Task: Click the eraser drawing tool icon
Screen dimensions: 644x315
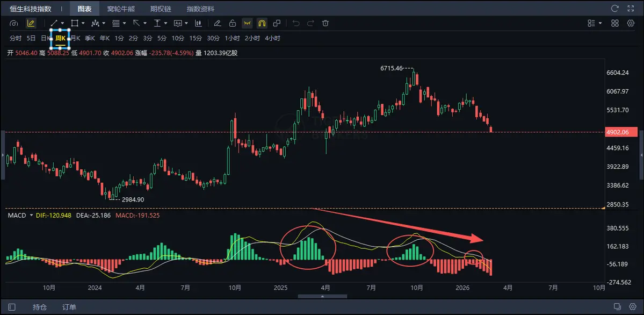Action: pyautogui.click(x=218, y=23)
